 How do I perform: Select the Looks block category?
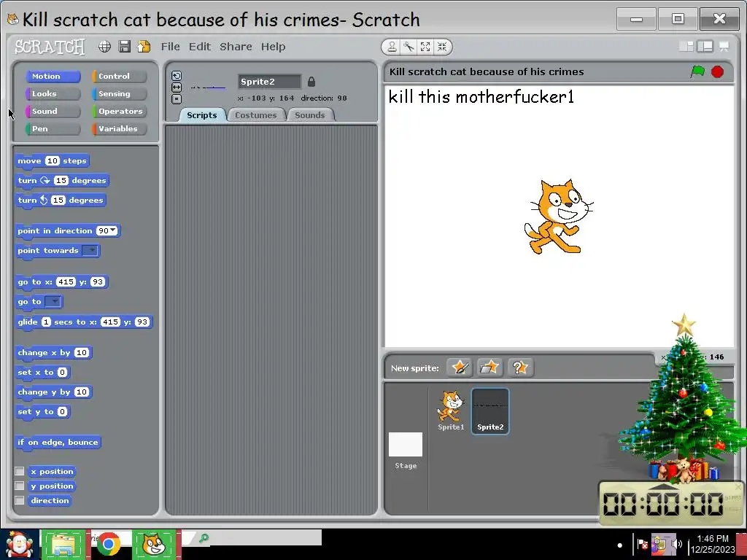click(x=53, y=94)
